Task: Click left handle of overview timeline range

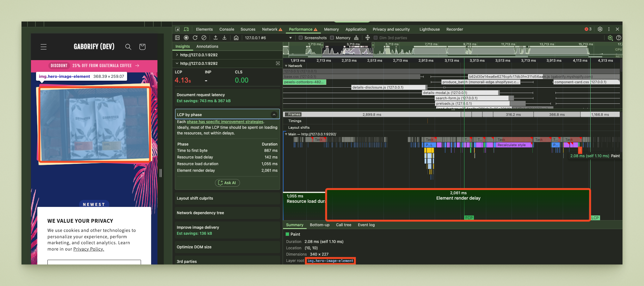Action: pos(322,45)
